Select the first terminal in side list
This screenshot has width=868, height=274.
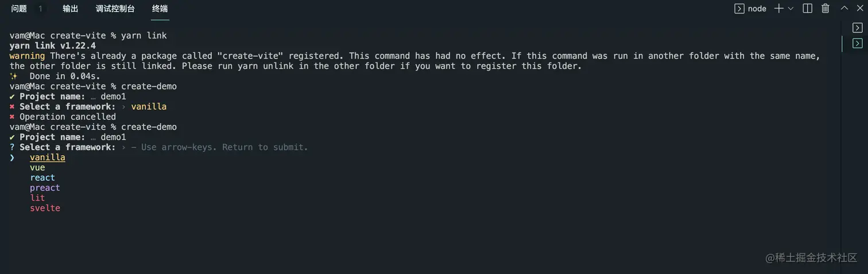click(x=857, y=28)
